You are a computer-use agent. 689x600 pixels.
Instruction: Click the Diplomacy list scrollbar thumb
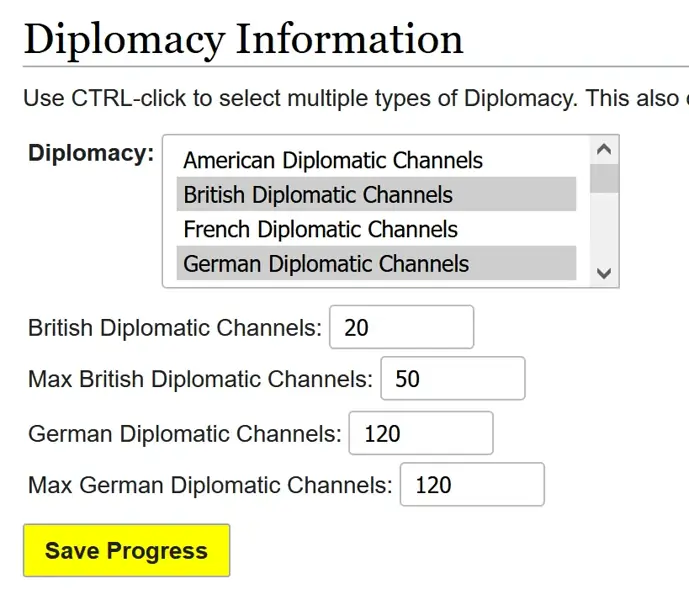tap(604, 177)
